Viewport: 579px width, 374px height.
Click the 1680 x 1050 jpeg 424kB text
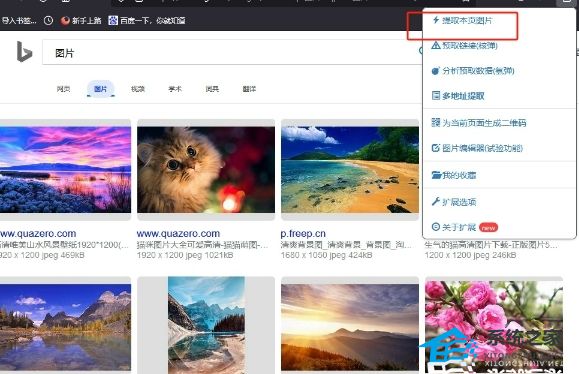(326, 255)
